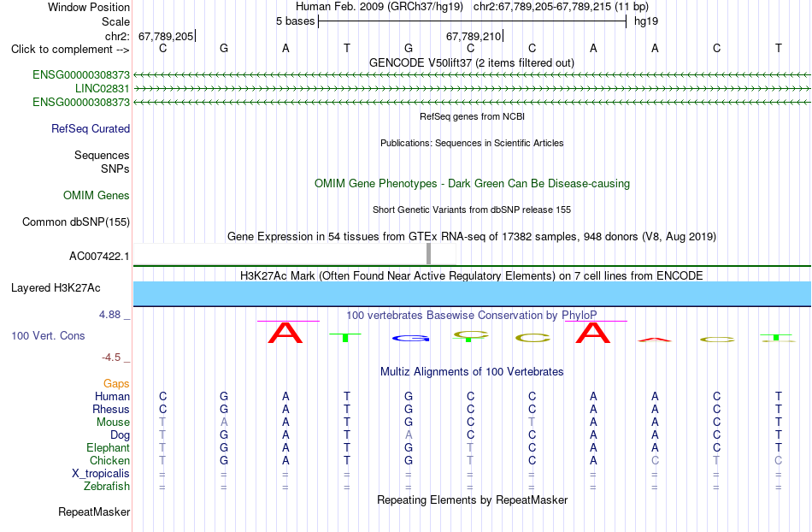The image size is (812, 532).
Task: Select the Human alignment row label
Action: [112, 396]
